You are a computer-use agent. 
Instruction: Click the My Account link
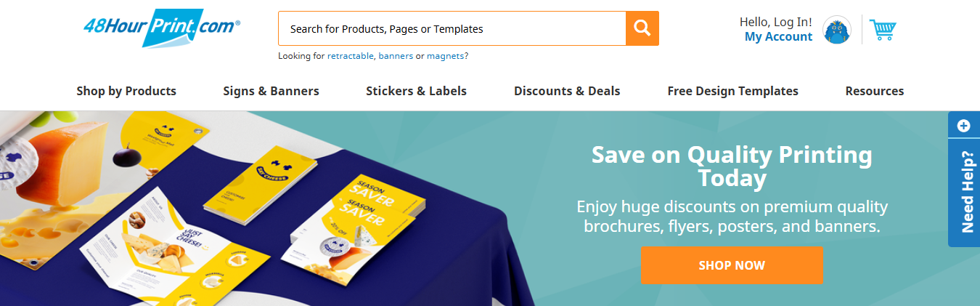pos(778,36)
